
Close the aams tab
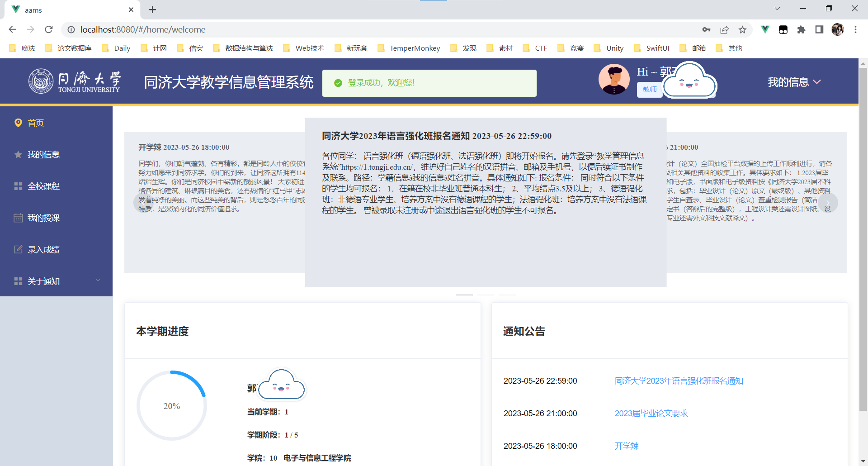131,10
